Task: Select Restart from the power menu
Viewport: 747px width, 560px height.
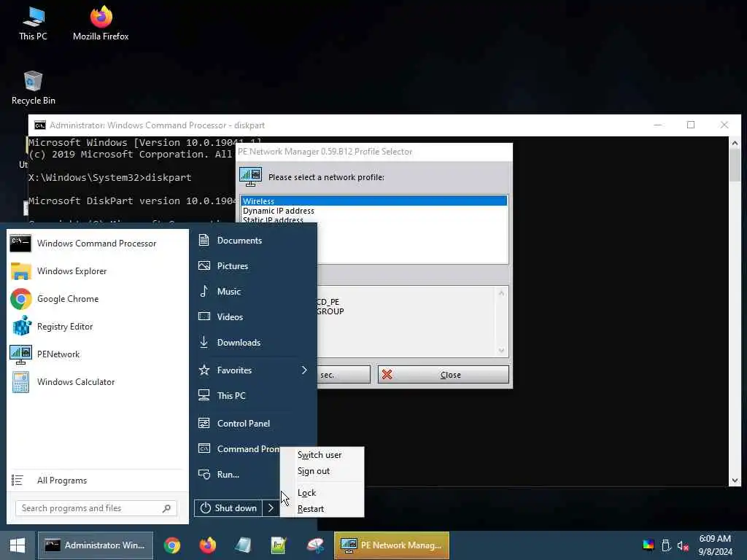Action: [311, 509]
